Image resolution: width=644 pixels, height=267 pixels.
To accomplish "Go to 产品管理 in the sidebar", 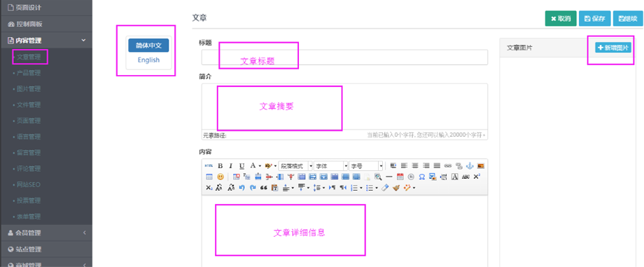I will point(29,73).
